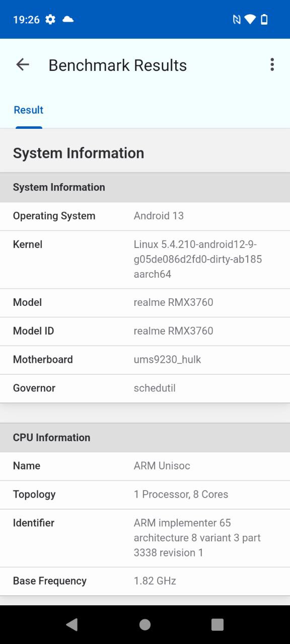Tap the settings gear in status bar
The image size is (290, 644).
50,19
